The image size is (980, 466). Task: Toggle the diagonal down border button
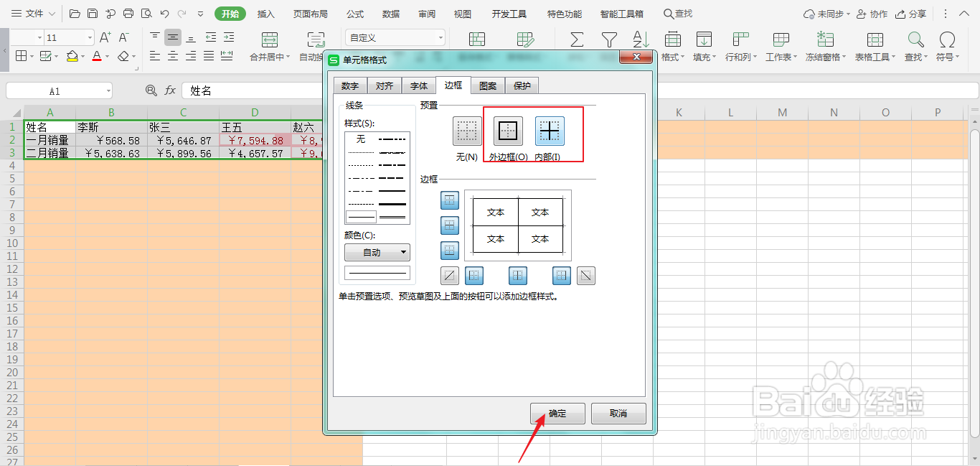coord(586,275)
